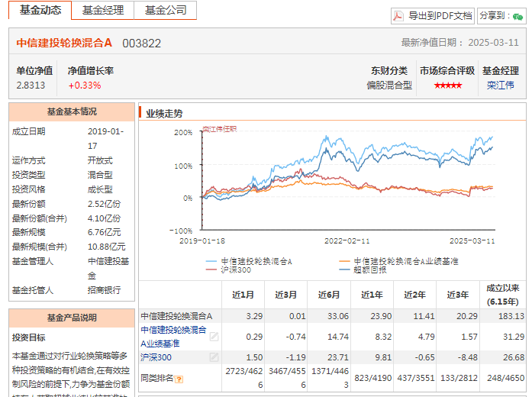
Task: Click edit icon beside 中信建投轮换混合A业绩基准
Action: [214, 337]
